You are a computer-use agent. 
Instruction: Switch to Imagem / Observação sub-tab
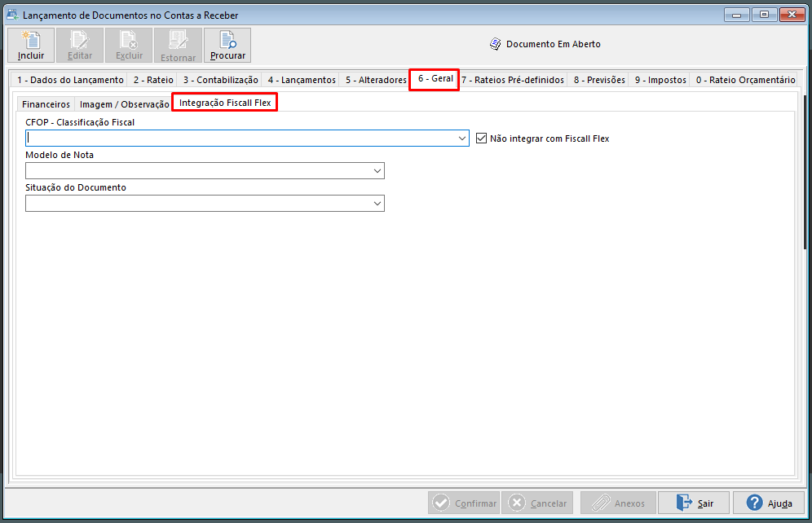pos(124,104)
